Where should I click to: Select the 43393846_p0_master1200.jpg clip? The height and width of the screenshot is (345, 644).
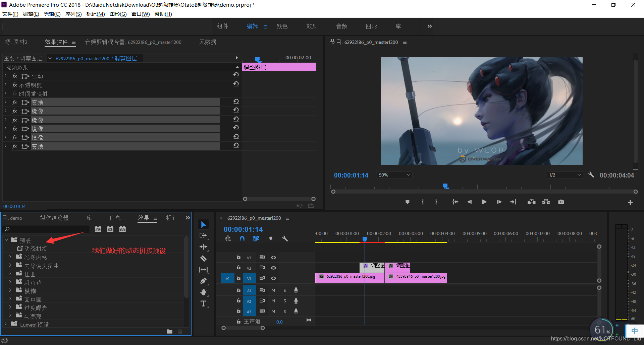416,278
